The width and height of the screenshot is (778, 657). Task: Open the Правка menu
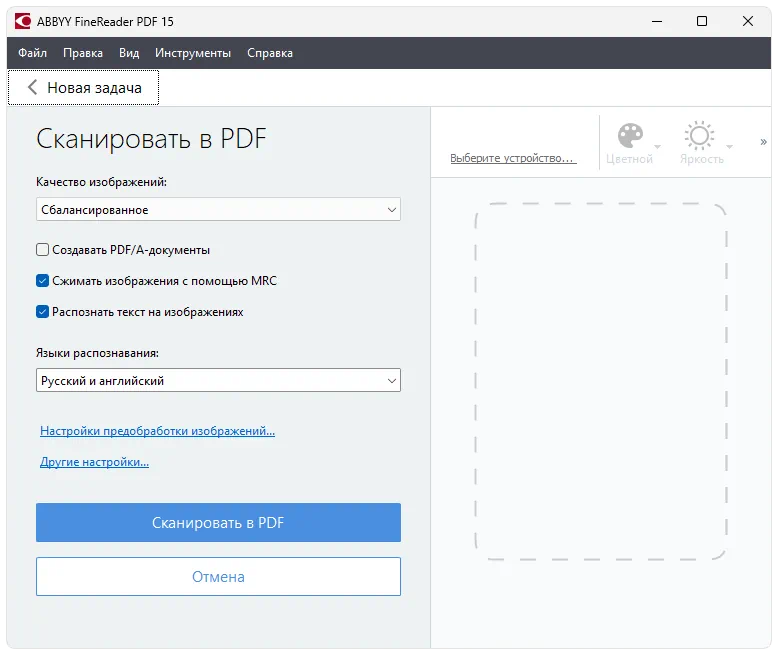(x=83, y=53)
